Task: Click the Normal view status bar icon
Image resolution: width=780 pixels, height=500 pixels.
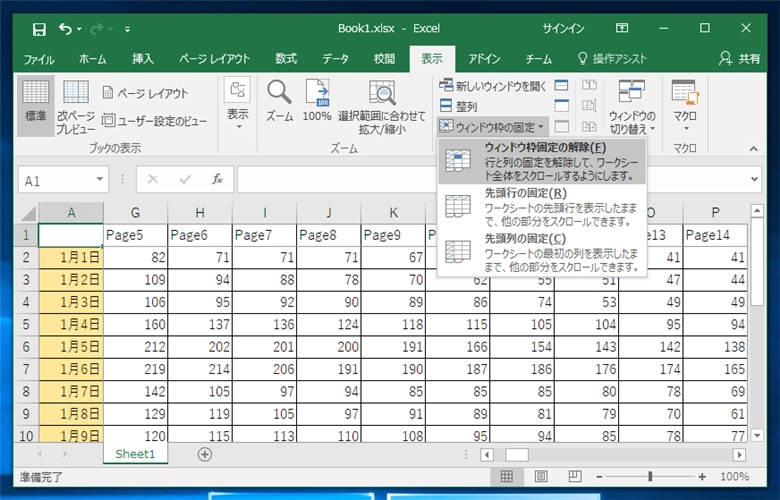Action: pos(506,477)
